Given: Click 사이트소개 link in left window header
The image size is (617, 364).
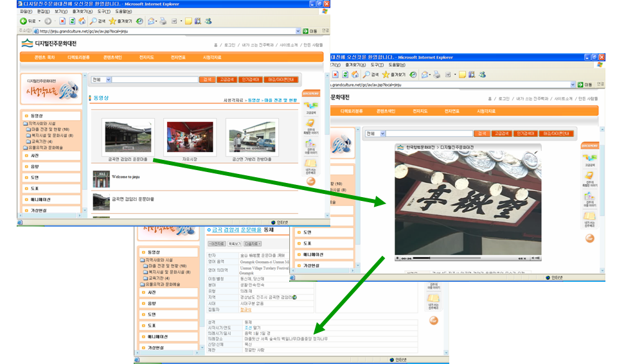Looking at the screenshot, I should 289,45.
